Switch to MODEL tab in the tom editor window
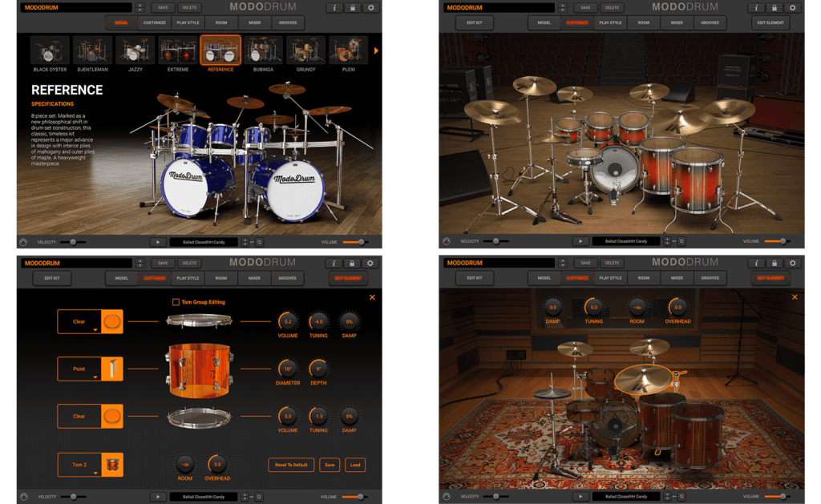Viewport: 821px width, 504px height. [x=122, y=278]
